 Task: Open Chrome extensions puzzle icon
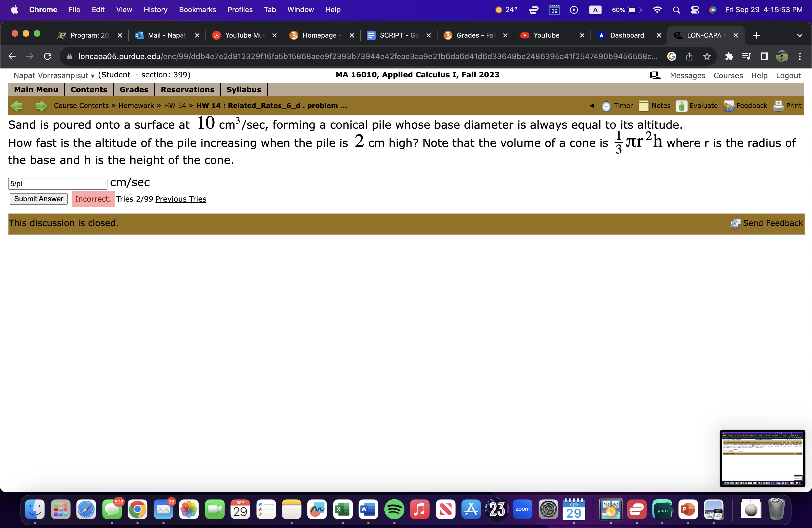click(729, 56)
